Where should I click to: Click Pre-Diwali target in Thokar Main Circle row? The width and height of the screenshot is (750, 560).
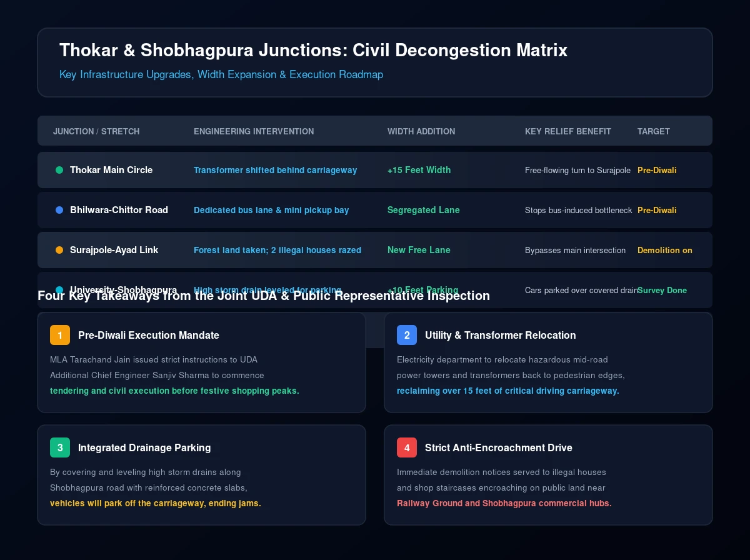point(657,170)
